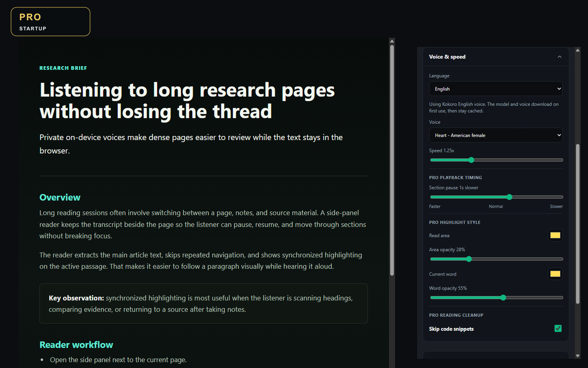This screenshot has height=368, width=588.
Task: Click the Kokoro English voice helper text
Action: coord(494,108)
